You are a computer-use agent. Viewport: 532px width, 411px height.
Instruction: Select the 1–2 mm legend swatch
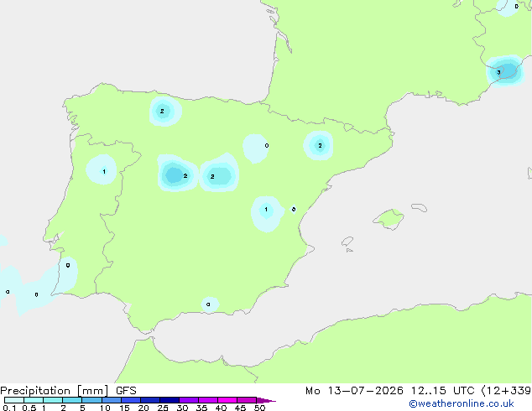[x=53, y=400]
